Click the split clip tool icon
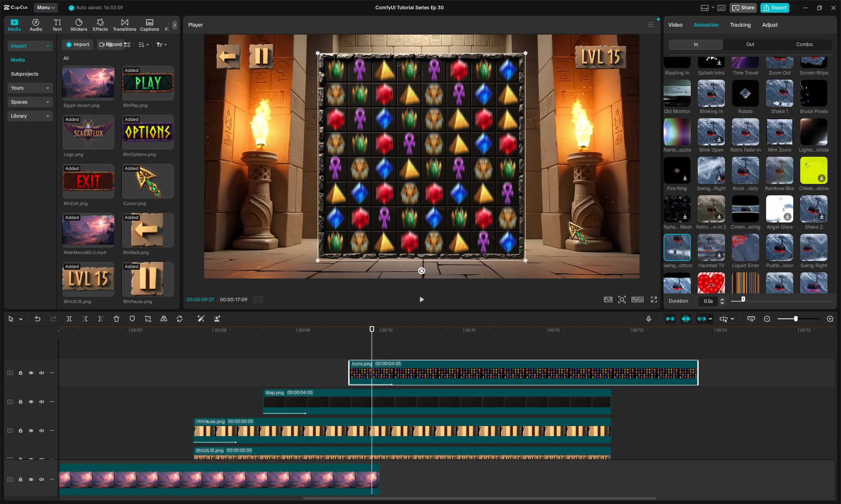The image size is (841, 504). pyautogui.click(x=69, y=319)
